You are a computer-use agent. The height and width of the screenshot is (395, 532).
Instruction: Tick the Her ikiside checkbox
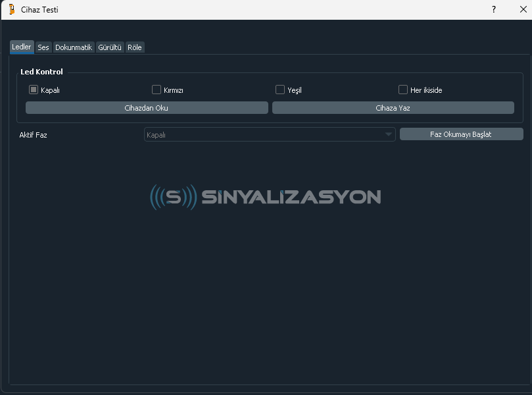click(x=402, y=90)
